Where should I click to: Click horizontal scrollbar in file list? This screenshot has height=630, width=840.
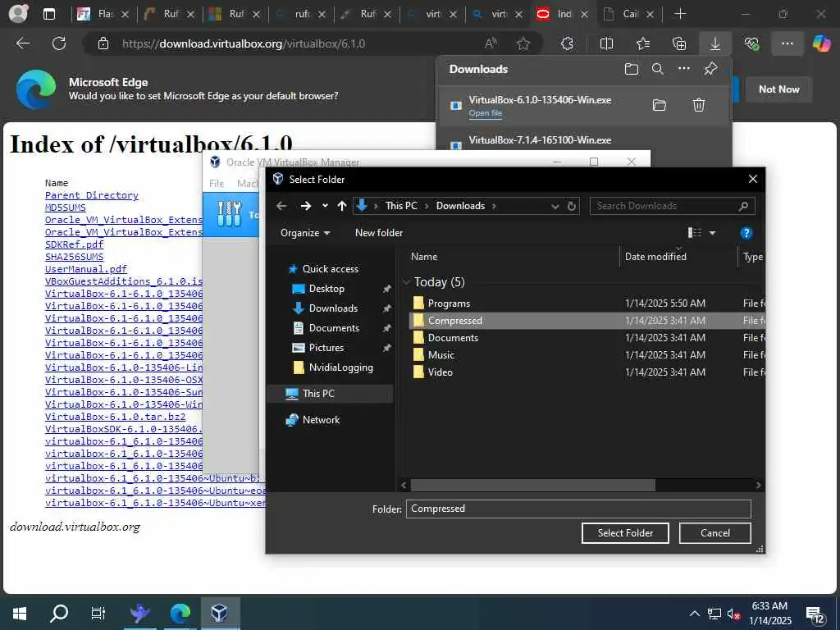click(x=532, y=485)
